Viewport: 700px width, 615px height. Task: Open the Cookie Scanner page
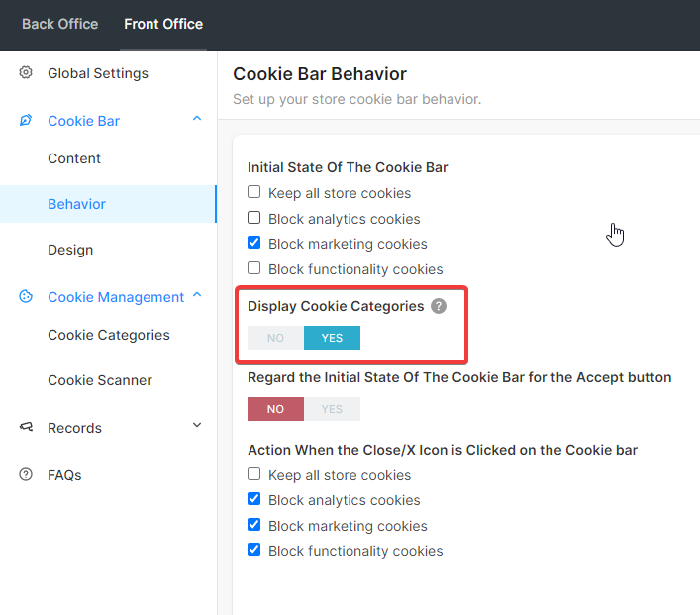(x=100, y=380)
